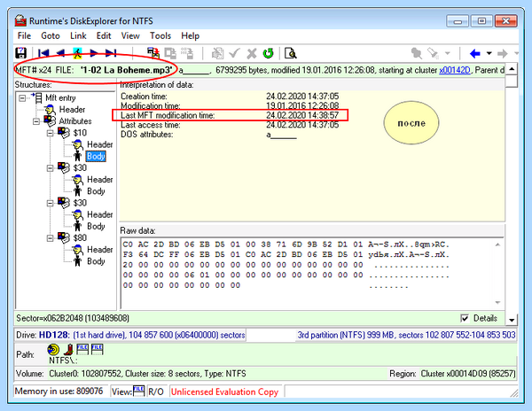Select the Mft entry tree item
532x411 pixels.
coord(60,98)
